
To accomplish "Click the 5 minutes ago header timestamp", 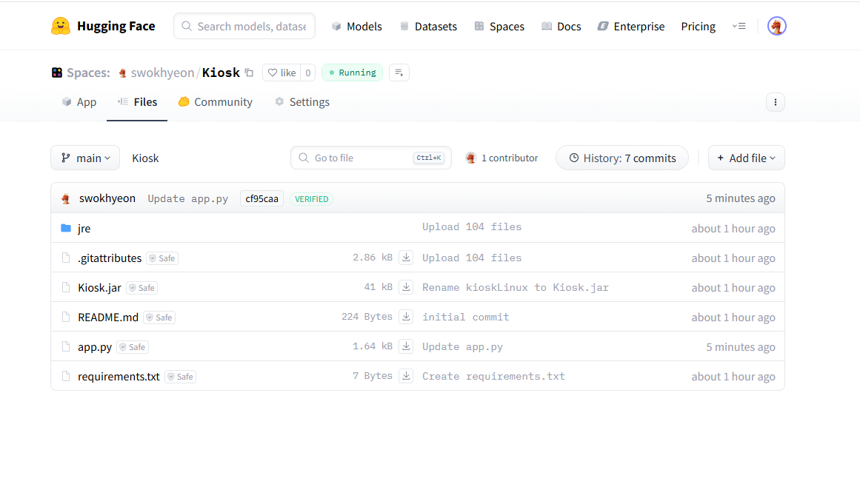I will [741, 198].
